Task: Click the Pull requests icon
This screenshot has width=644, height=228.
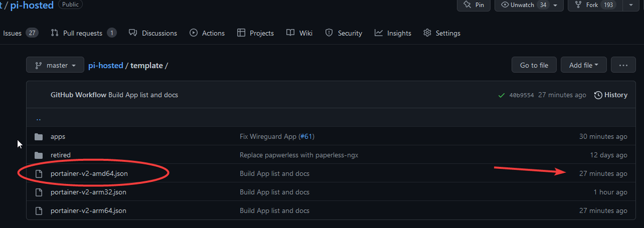Action: 55,33
